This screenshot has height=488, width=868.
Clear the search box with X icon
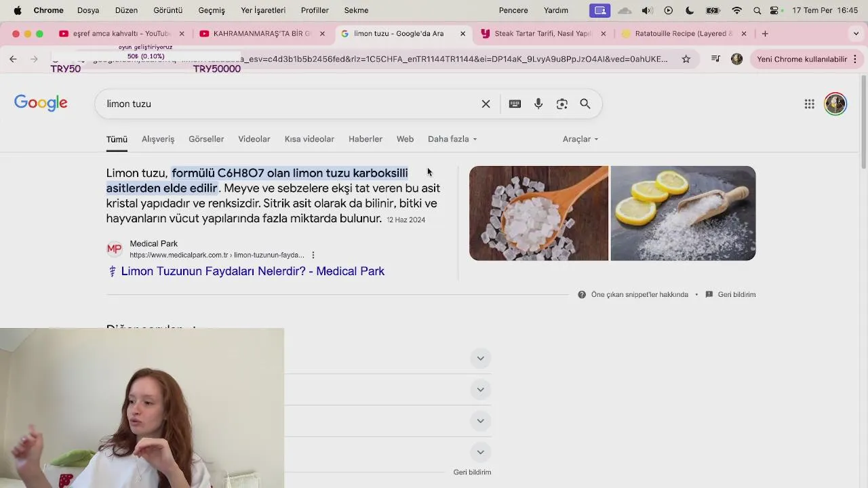point(486,104)
